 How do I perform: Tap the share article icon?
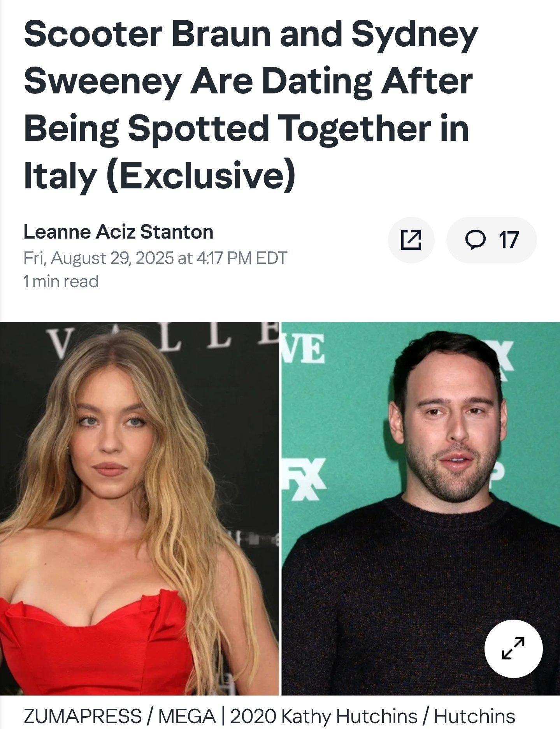411,240
